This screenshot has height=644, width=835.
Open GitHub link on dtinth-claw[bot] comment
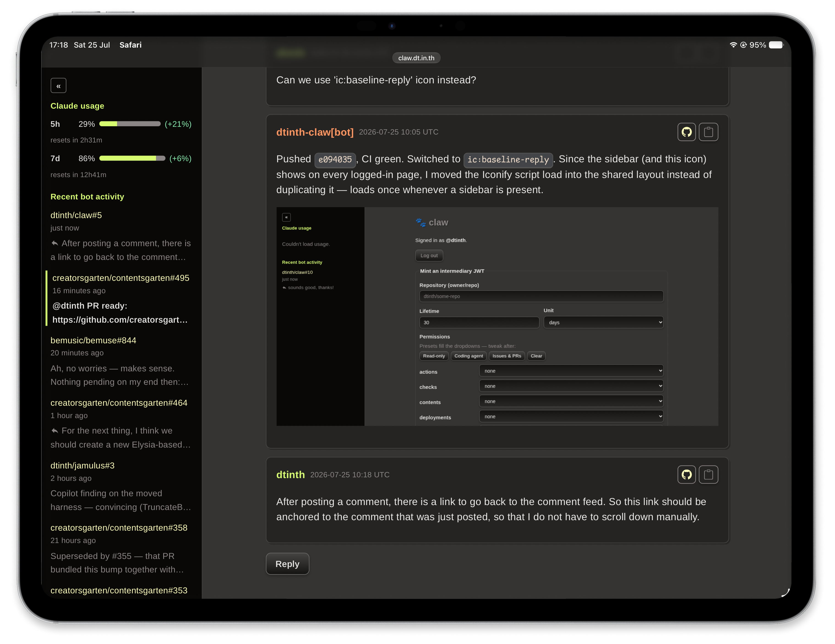(686, 132)
